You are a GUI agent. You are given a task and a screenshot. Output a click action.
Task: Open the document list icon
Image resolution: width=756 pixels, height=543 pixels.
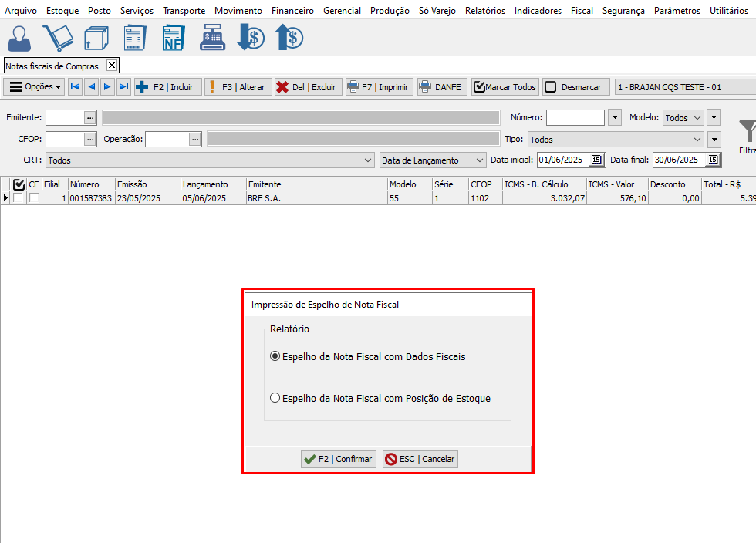[134, 38]
